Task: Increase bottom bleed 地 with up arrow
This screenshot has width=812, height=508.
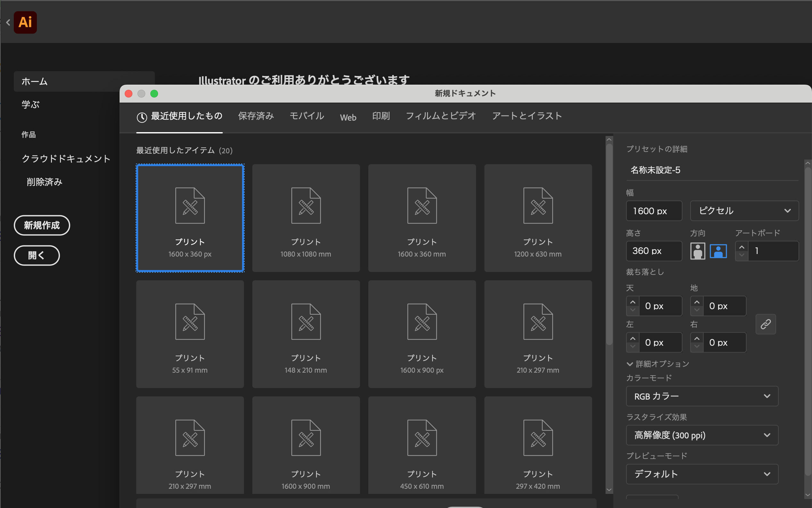Action: 697,302
